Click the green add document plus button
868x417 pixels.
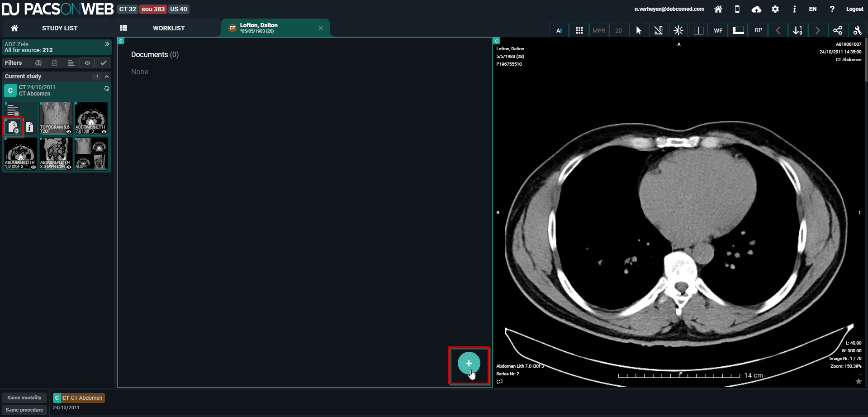469,363
